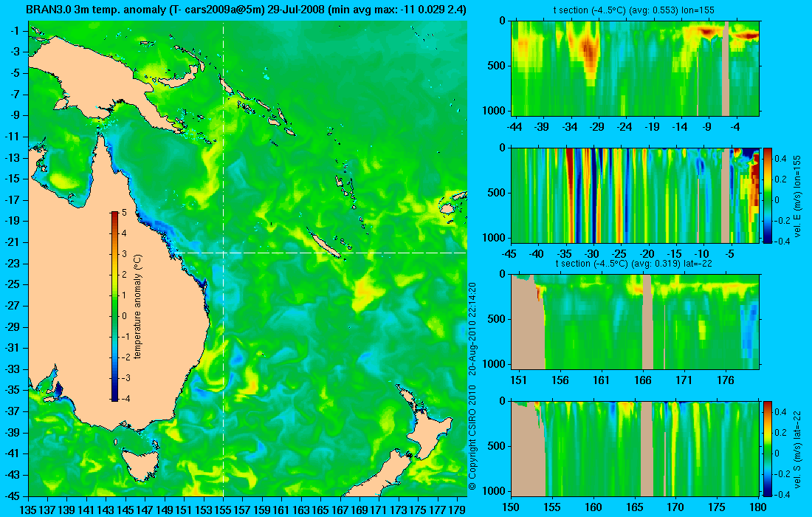
Task: Click the BRAN3.0 3m temp. anomaly title
Action: pyautogui.click(x=246, y=10)
